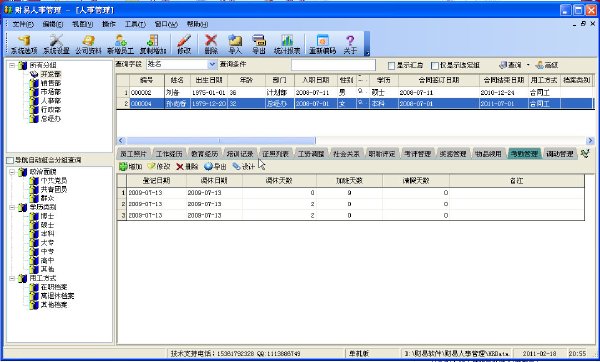Open the 文件(F) menu
The image size is (600, 362).
pos(23,24)
